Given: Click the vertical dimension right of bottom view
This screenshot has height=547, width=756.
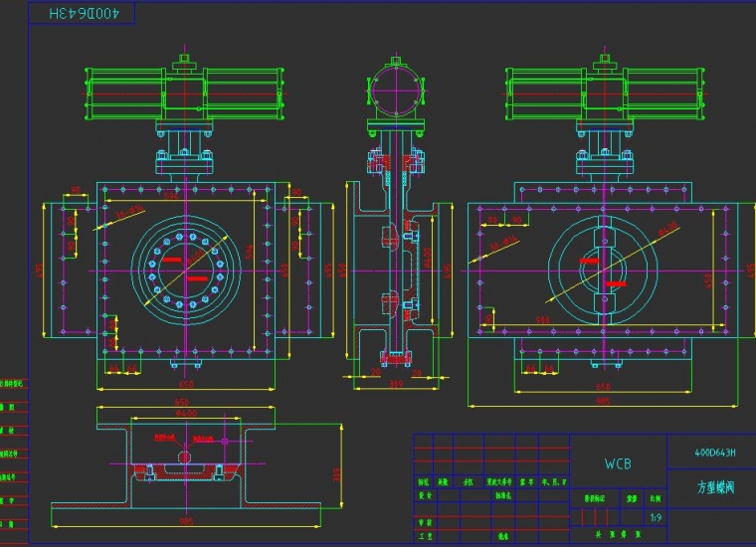Looking at the screenshot, I should click(338, 474).
